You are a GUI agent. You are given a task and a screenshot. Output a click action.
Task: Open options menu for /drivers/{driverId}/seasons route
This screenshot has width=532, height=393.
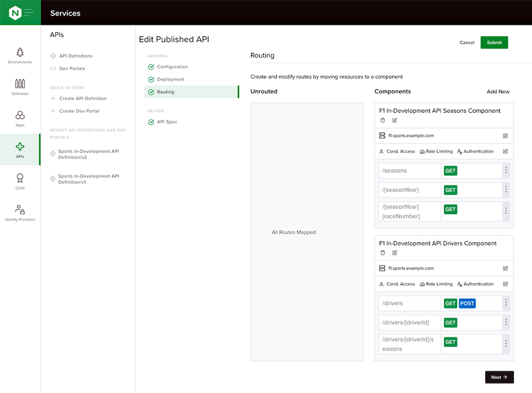coord(506,344)
